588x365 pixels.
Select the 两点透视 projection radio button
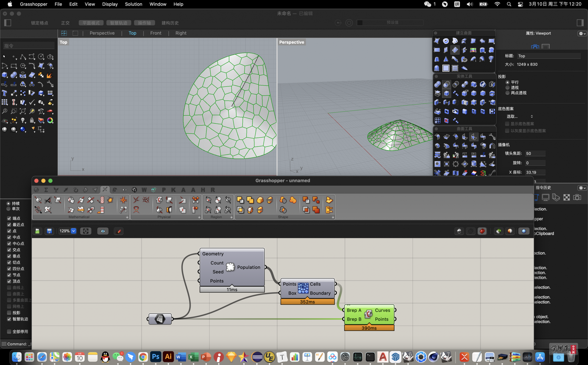tap(507, 93)
